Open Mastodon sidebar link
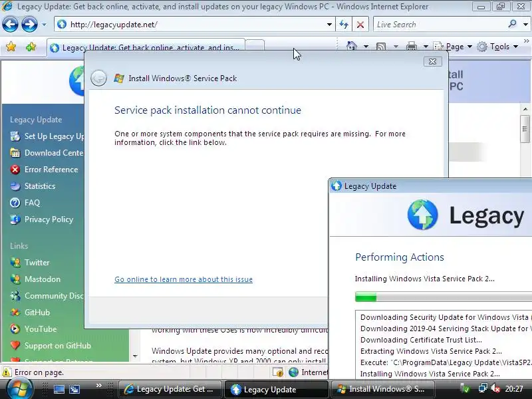 [x=35, y=279]
